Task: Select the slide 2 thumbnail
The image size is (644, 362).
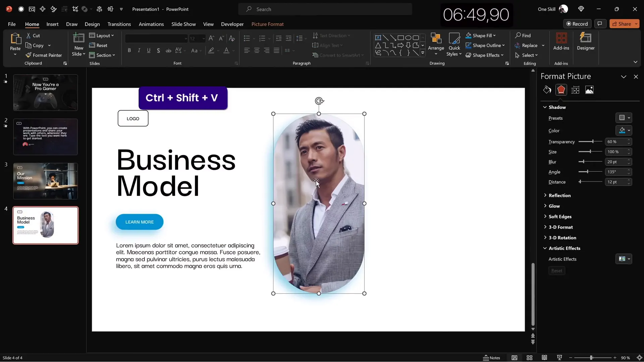Action: click(46, 137)
